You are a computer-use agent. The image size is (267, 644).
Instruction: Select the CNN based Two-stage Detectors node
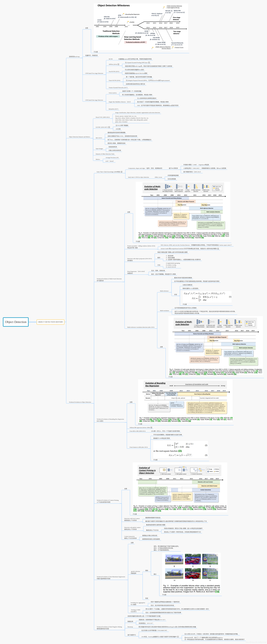tap(94, 73)
